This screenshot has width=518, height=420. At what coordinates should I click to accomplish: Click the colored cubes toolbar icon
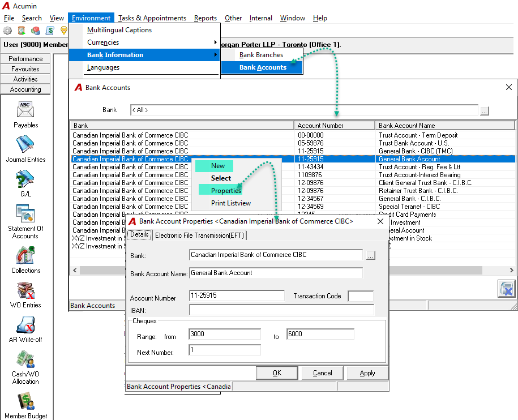tap(35, 31)
